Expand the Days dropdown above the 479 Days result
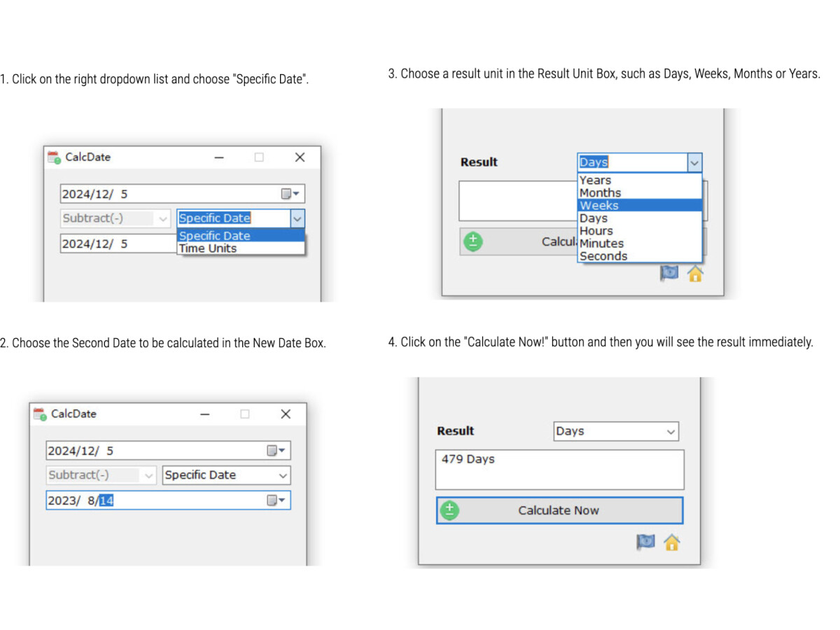 (x=671, y=431)
